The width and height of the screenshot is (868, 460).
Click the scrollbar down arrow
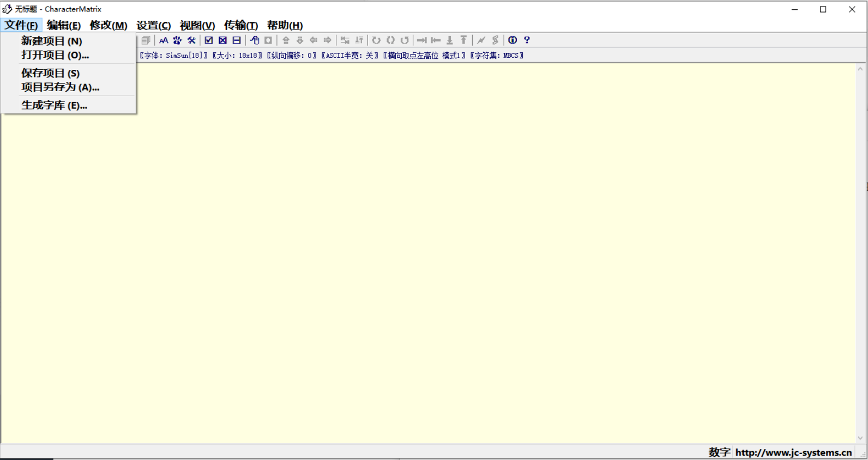point(860,438)
